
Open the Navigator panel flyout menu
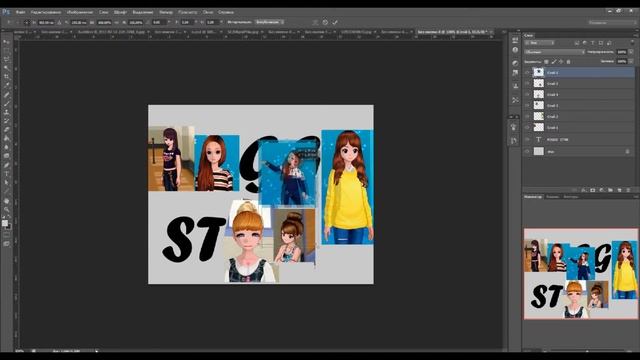636,197
